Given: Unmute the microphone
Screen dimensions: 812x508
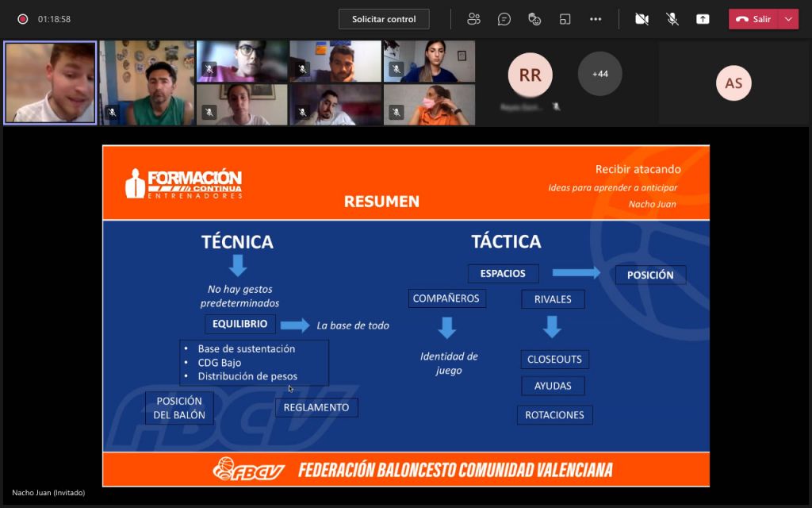Looking at the screenshot, I should [672, 19].
